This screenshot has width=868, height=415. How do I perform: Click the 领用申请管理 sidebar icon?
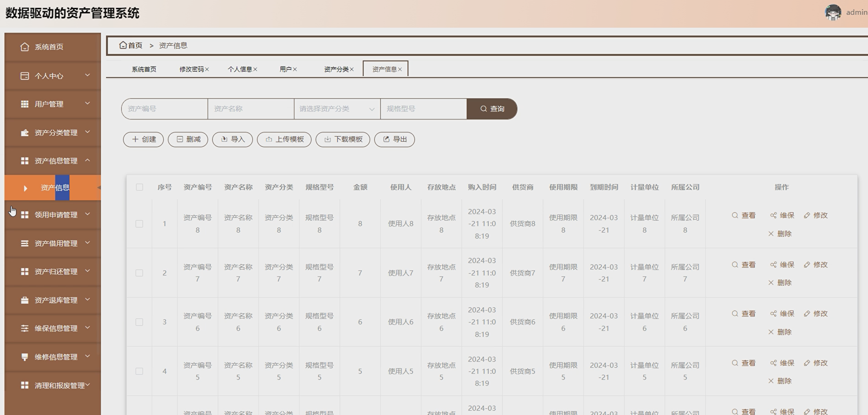tap(25, 215)
